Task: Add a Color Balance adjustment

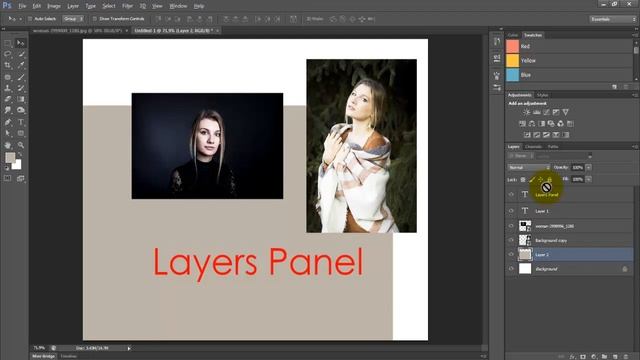Action: point(532,124)
